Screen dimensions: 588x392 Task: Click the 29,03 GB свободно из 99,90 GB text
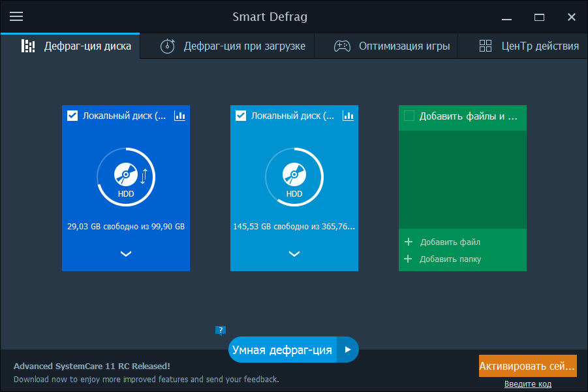(x=126, y=227)
